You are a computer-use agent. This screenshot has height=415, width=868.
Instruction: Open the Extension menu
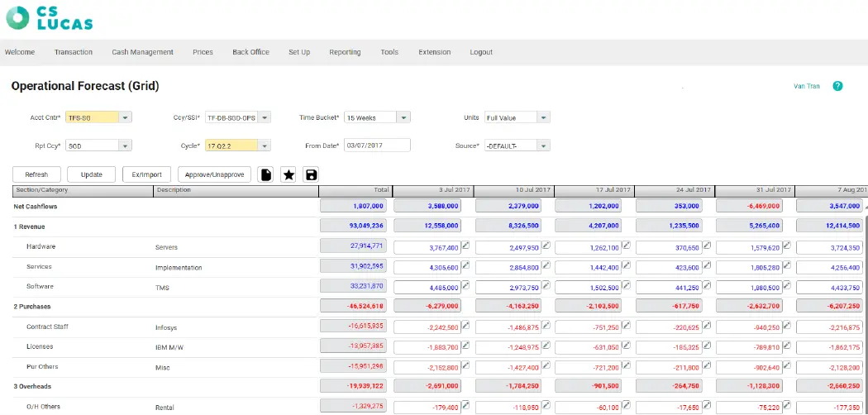435,52
